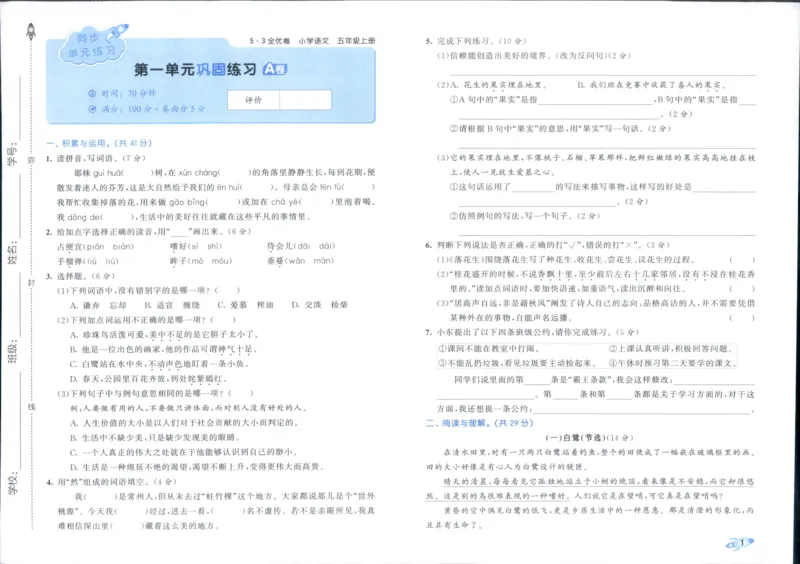Image resolution: width=800 pixels, height=564 pixels.
Task: Click option C. 一个人真正的伟大之处
Action: [184, 452]
